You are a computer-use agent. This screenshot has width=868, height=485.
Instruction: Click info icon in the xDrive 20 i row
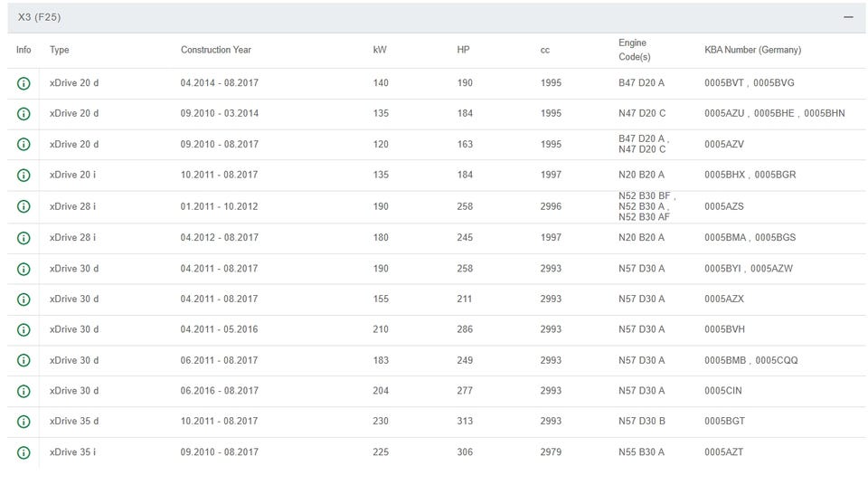[24, 176]
